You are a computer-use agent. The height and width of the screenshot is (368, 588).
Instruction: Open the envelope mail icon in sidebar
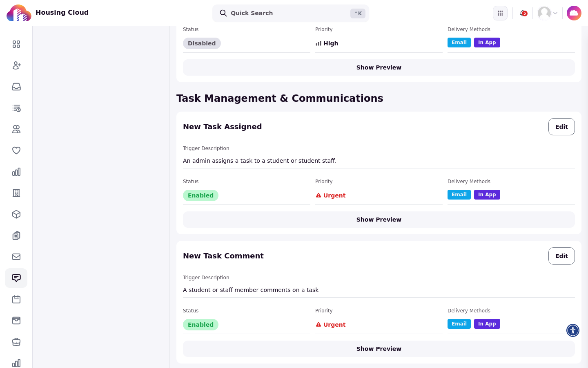[16, 257]
